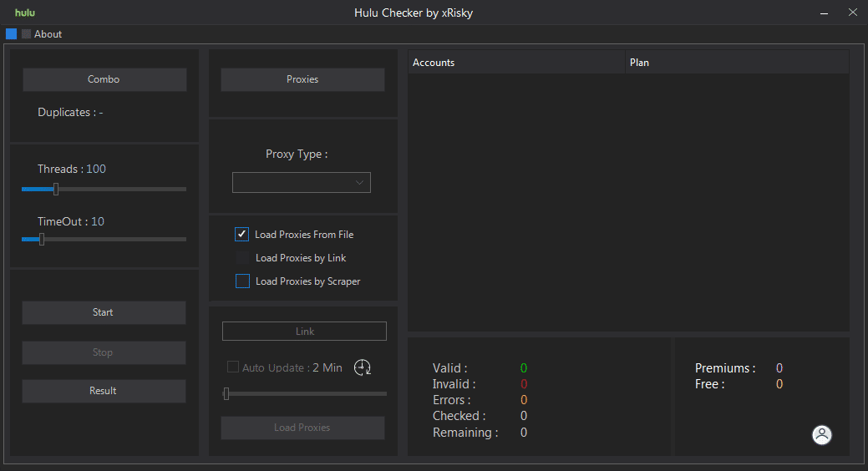
Task: Click the 'Threads : 100' label
Action: [x=71, y=169]
